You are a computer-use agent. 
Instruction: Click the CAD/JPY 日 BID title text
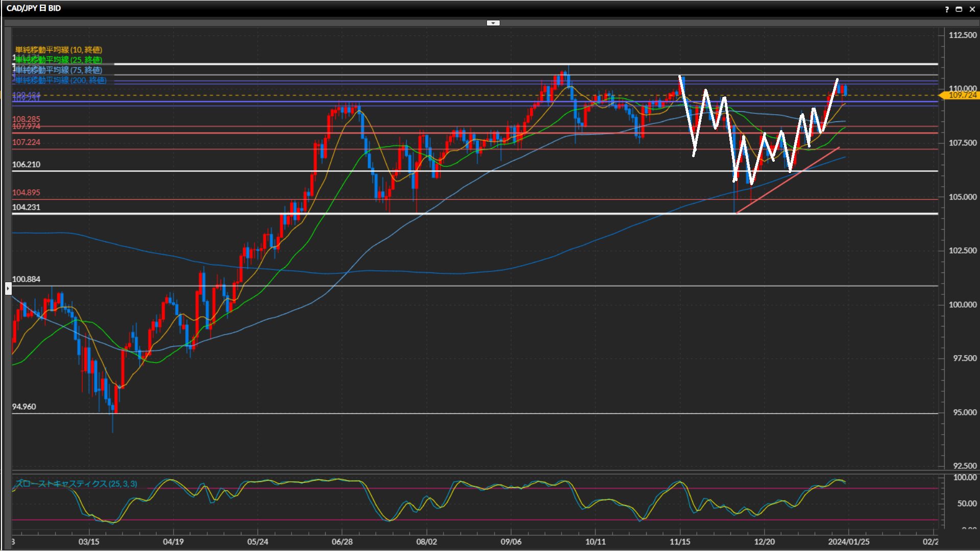click(34, 8)
